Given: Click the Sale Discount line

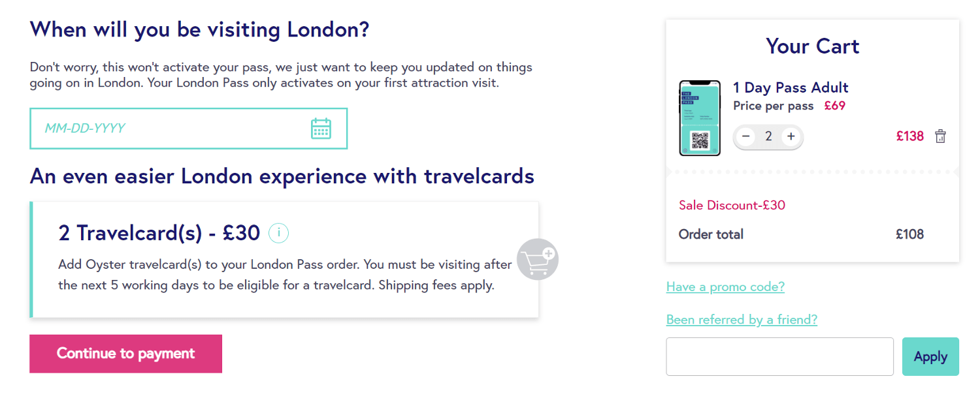Looking at the screenshot, I should click(x=732, y=206).
